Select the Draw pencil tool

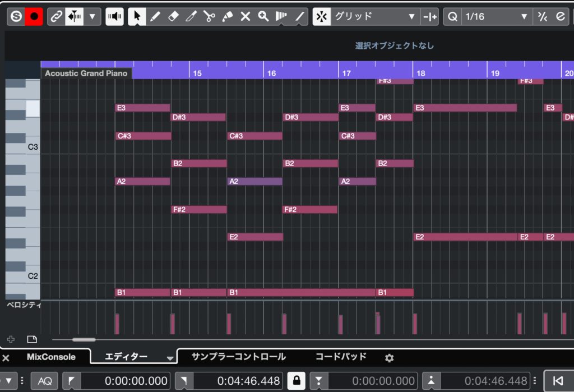point(155,16)
